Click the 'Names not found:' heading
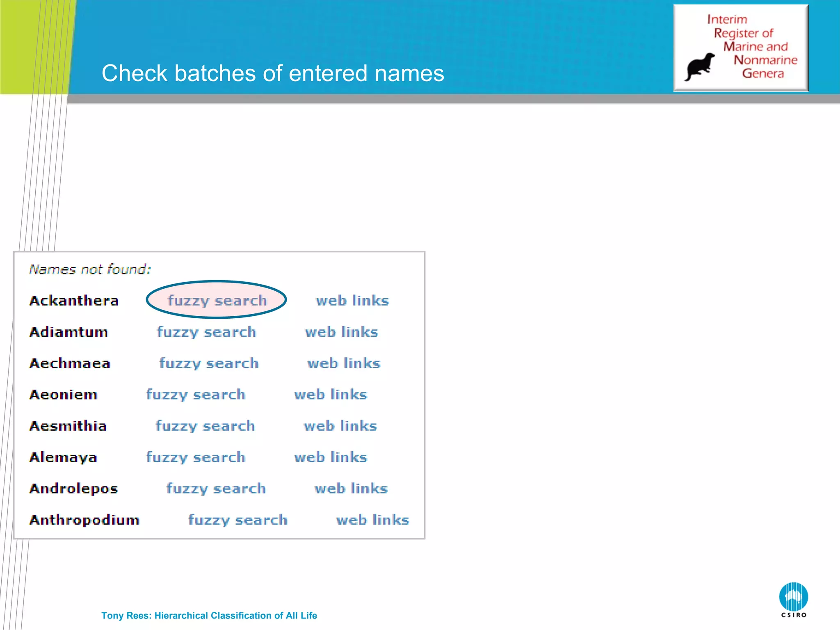Image resolution: width=840 pixels, height=630 pixels. [90, 269]
